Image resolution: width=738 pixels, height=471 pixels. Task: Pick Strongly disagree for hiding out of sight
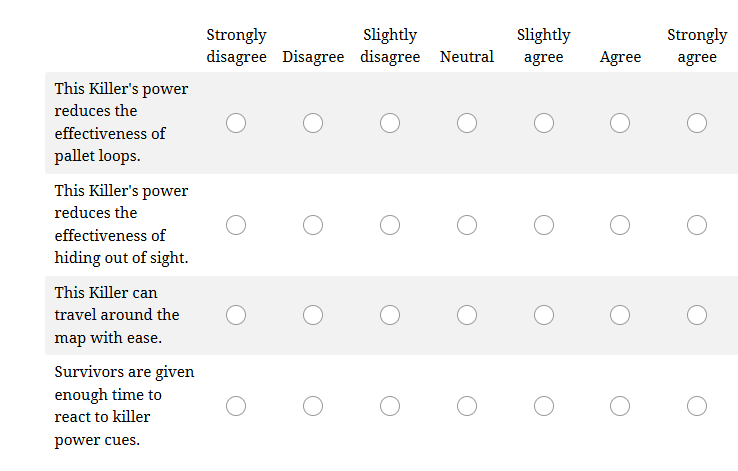236,225
